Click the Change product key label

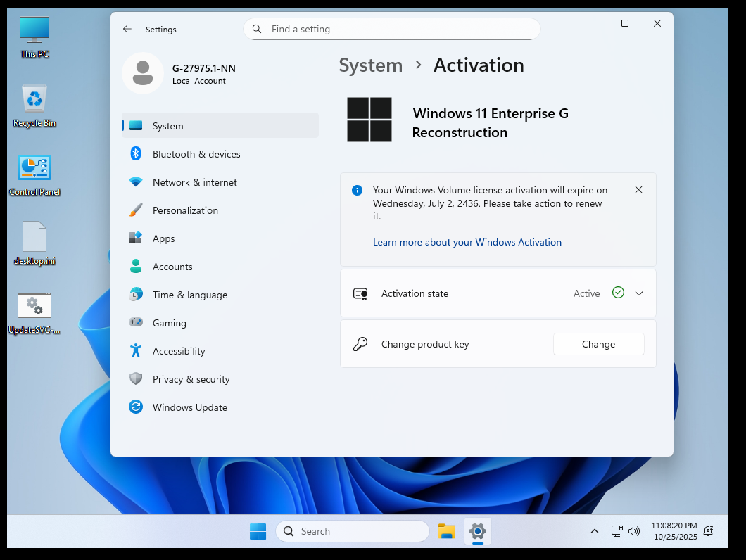click(x=425, y=344)
